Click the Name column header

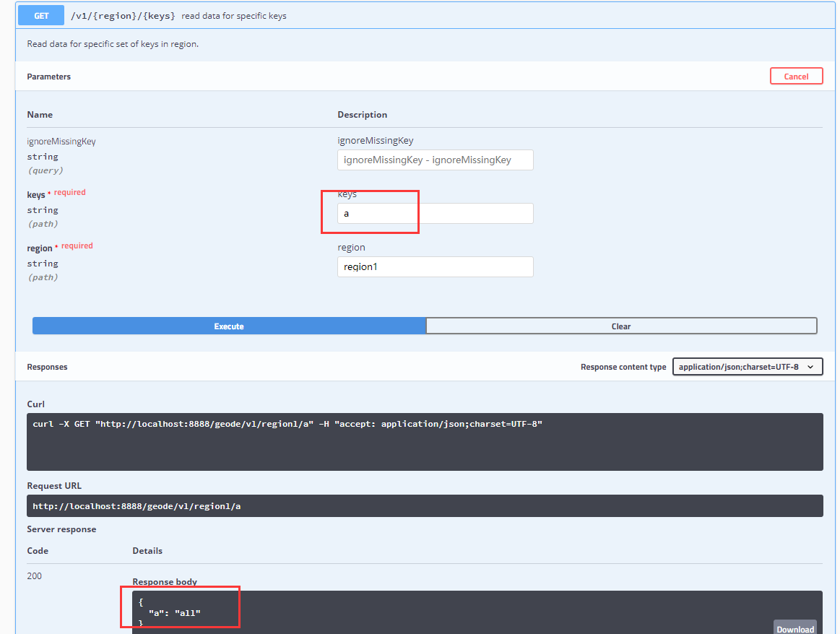(40, 115)
